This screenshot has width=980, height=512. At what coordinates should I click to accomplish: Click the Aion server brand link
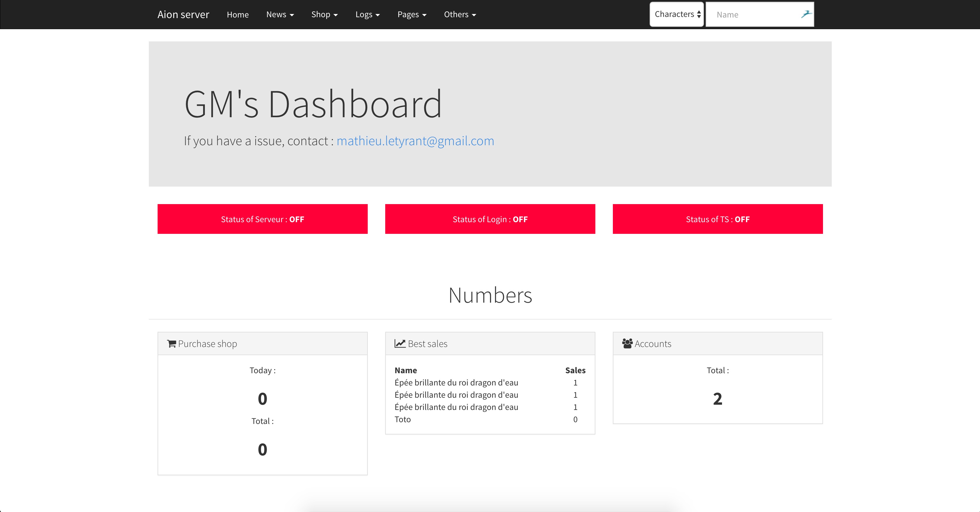coord(183,15)
